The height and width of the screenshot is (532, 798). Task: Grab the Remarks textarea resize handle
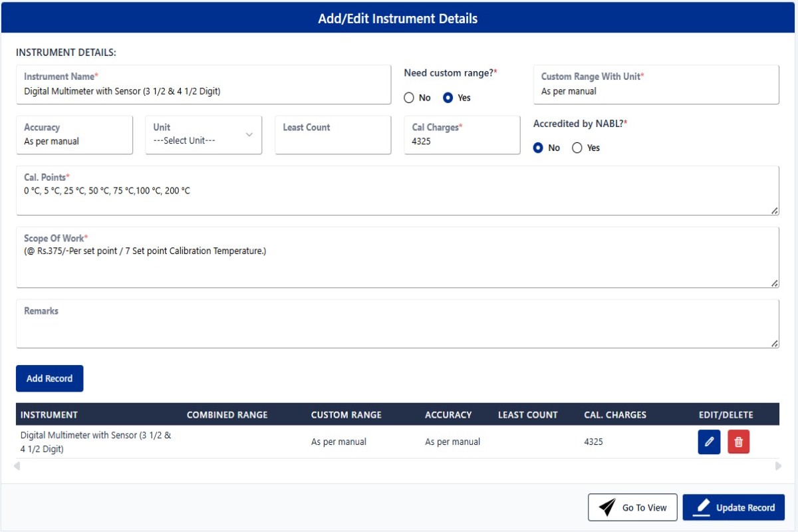click(x=775, y=344)
